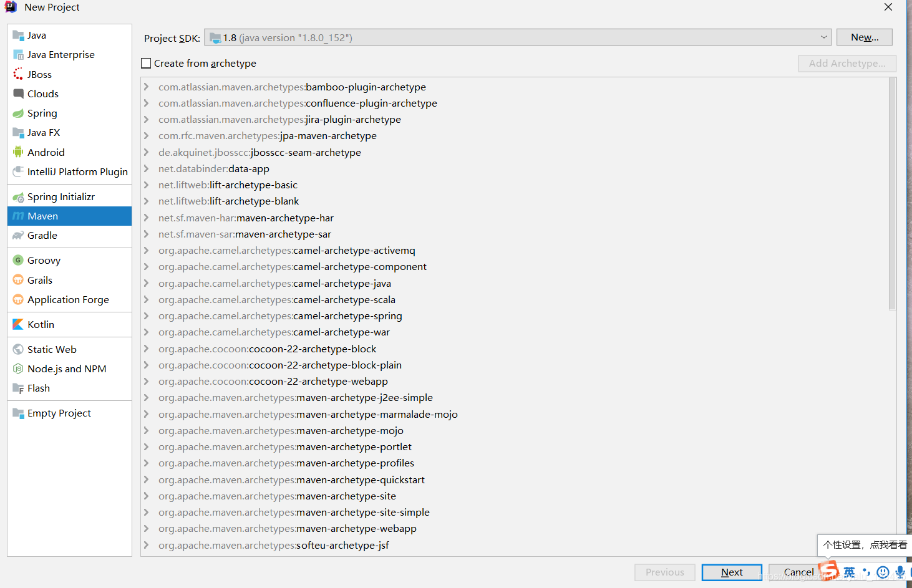Click the IntelliJ Platform Plugin icon
Screen dimensions: 912x588
pos(18,171)
